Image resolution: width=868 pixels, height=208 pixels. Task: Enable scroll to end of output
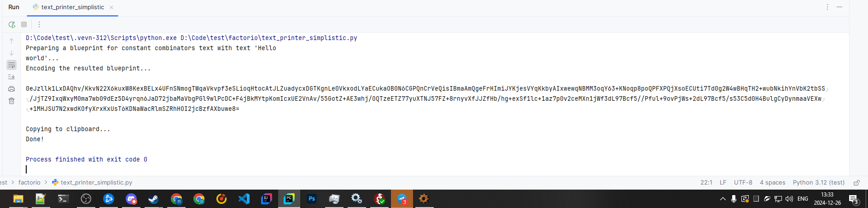pyautogui.click(x=12, y=77)
